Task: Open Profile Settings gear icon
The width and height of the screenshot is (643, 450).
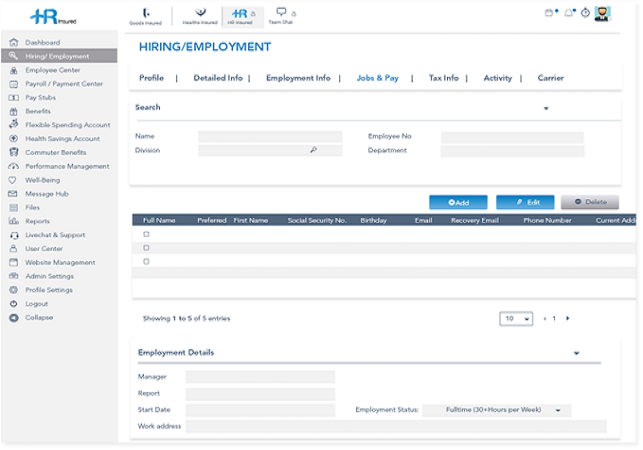Action: click(x=14, y=290)
